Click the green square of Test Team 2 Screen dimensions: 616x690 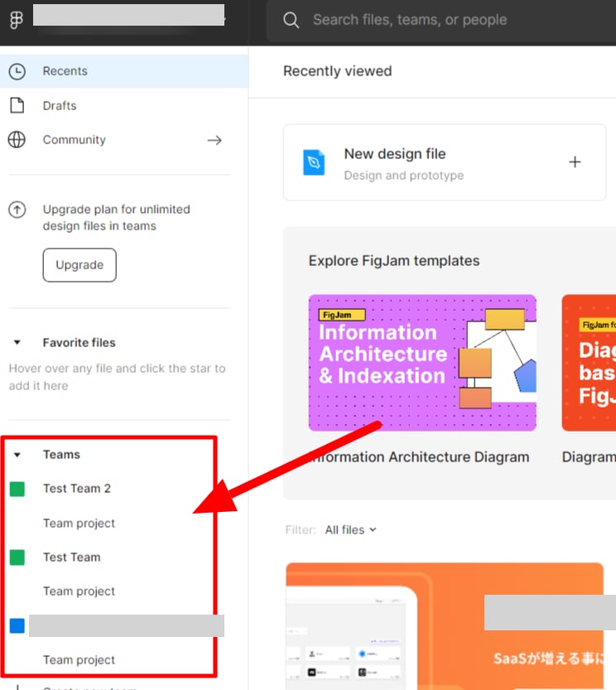point(17,489)
